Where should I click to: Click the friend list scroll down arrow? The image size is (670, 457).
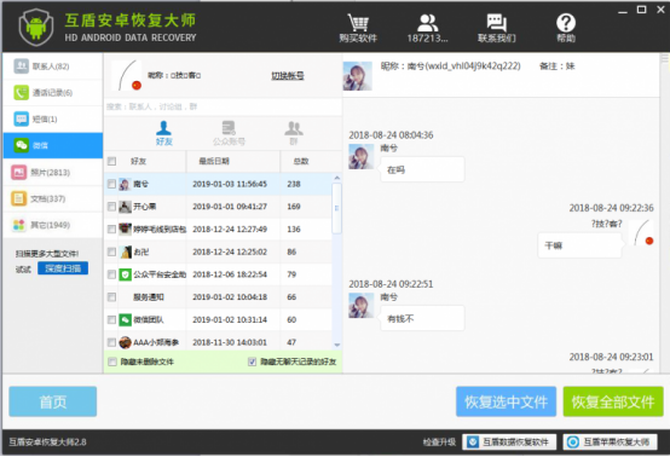(337, 345)
